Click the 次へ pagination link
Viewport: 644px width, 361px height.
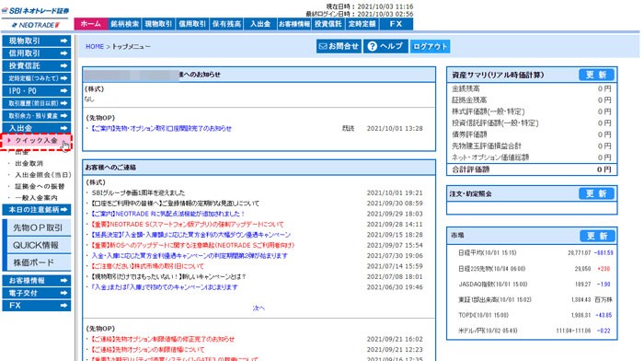(259, 308)
